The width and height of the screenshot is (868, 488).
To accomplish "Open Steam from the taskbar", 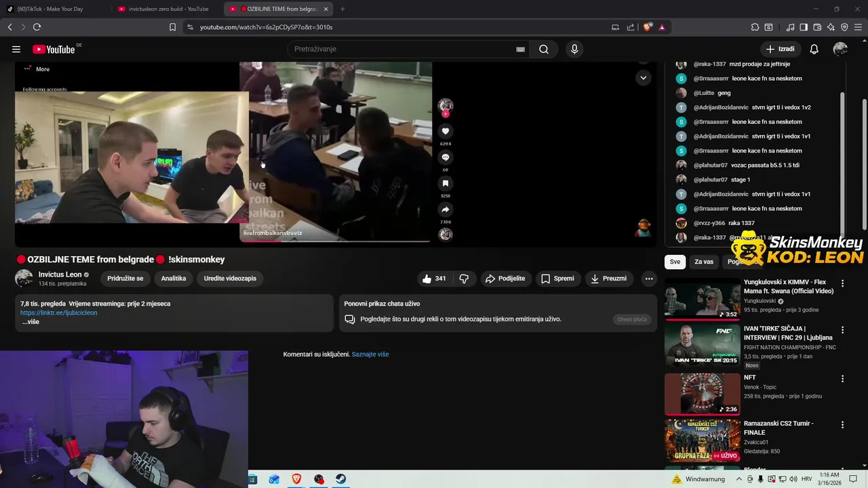I will click(x=341, y=479).
